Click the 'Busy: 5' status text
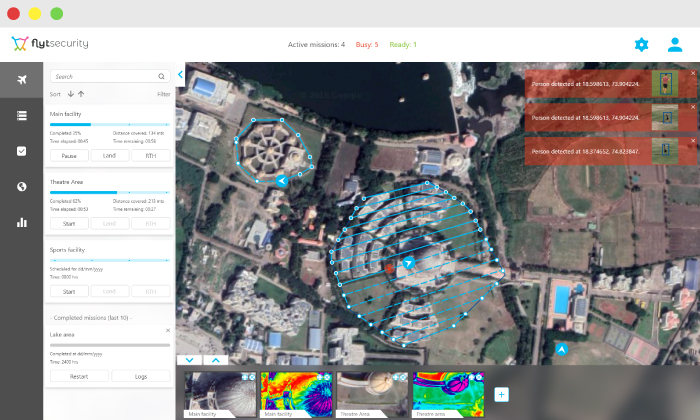The height and width of the screenshot is (420, 700). 367,45
